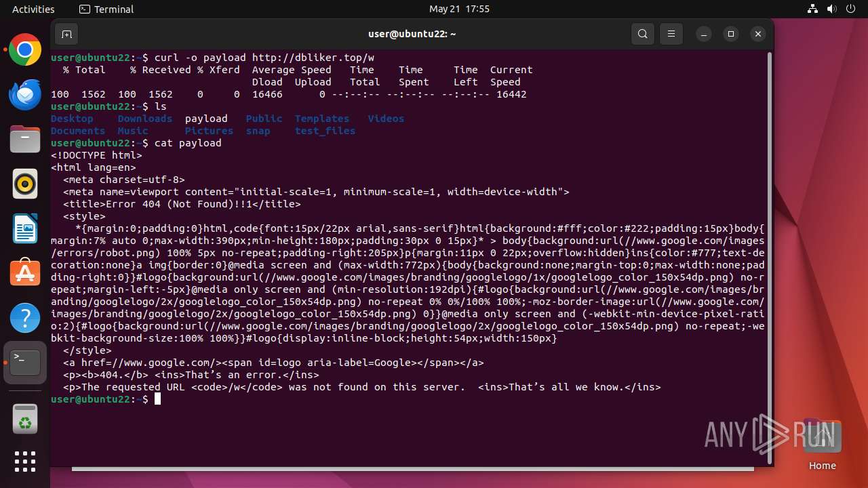The width and height of the screenshot is (868, 488).
Task: Click the URL http://dbliker.top/w
Action: [x=313, y=58]
